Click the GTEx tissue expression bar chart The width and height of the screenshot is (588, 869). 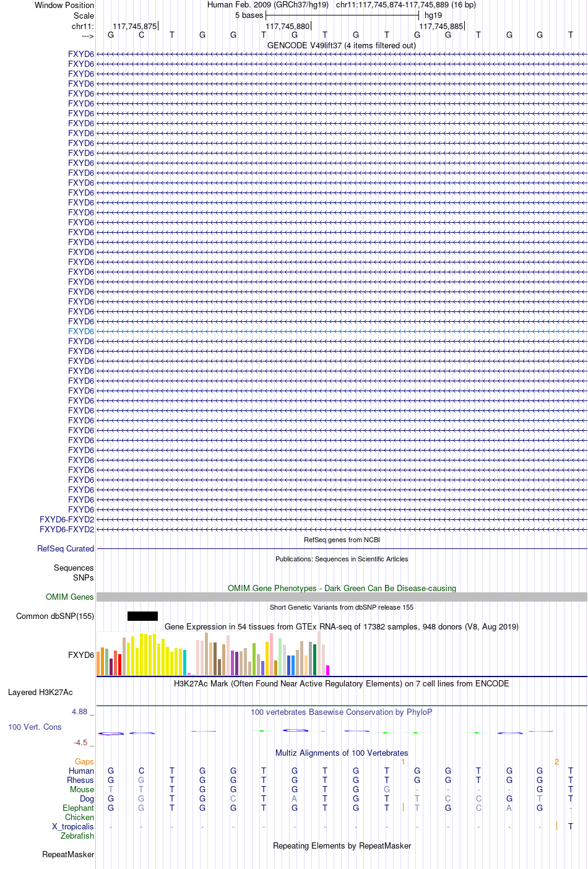[213, 654]
